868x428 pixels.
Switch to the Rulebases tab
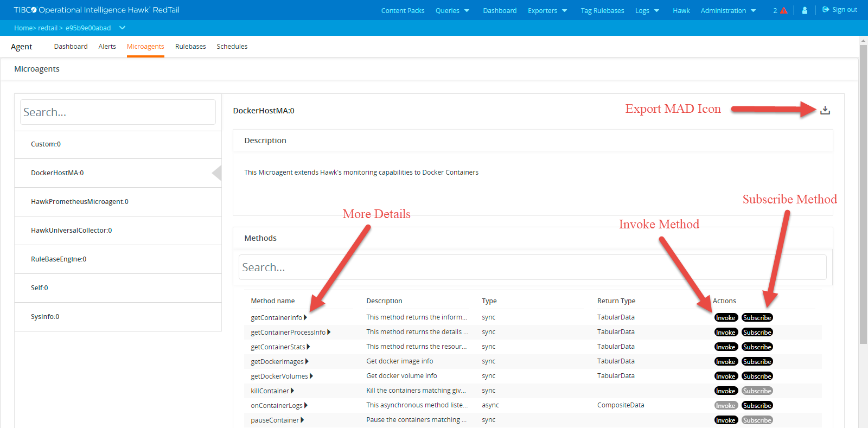[x=190, y=47]
